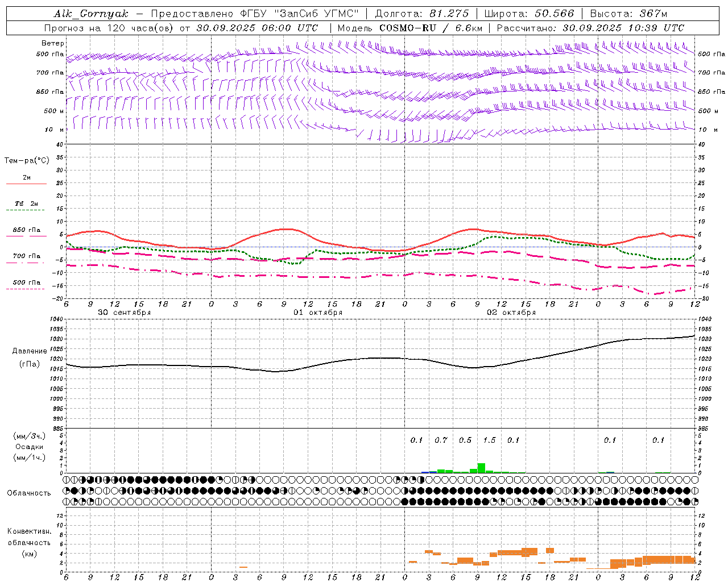Click the date label 02 октября
This screenshot has width=728, height=582.
[x=511, y=313]
